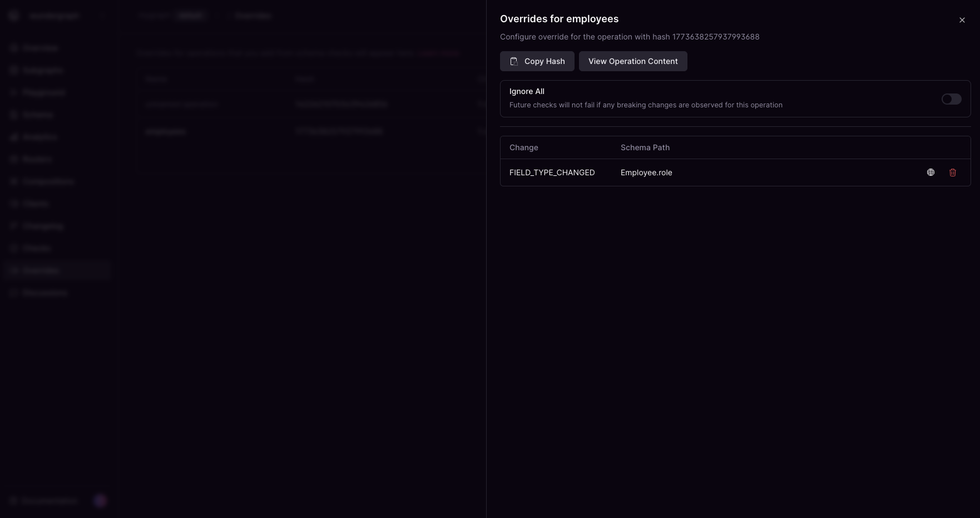The height and width of the screenshot is (518, 980).
Task: Select the Analytics icon in the sidebar
Action: tap(14, 137)
